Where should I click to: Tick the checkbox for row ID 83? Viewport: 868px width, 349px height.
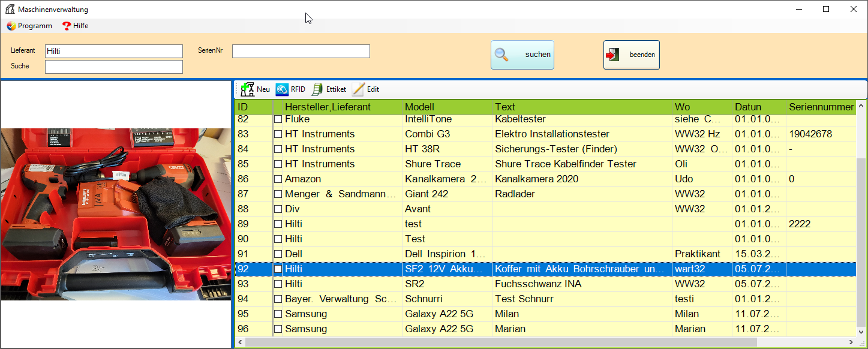tap(278, 134)
